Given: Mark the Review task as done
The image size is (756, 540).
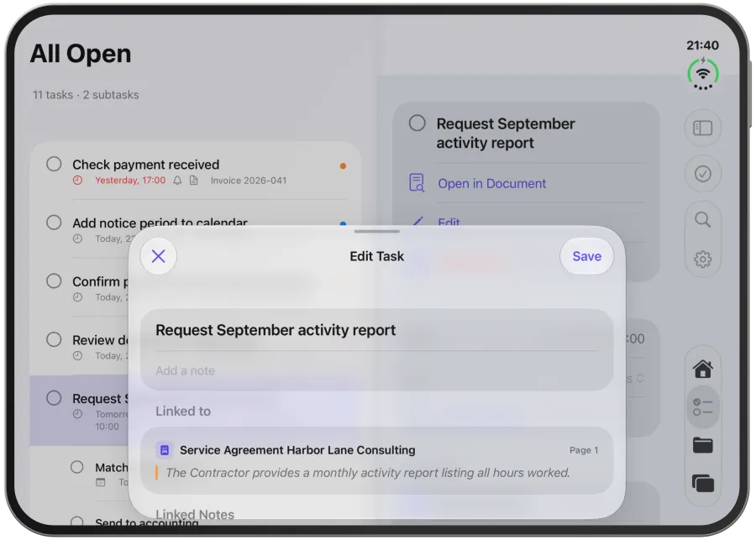Looking at the screenshot, I should point(54,340).
